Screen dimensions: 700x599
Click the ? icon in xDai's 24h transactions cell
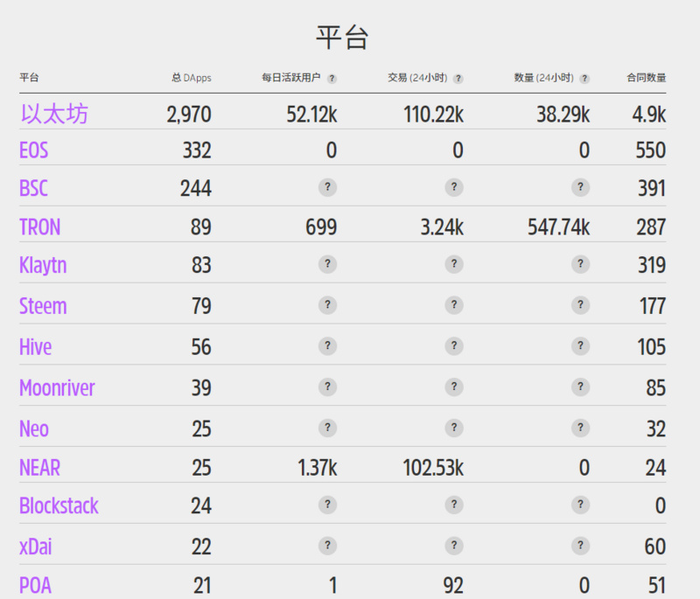coord(454,546)
